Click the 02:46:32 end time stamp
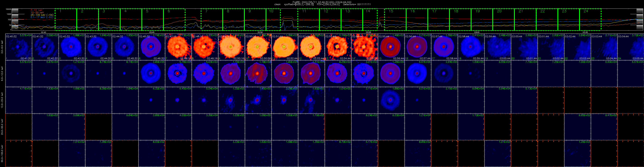644x167 pixels. [x=159, y=58]
